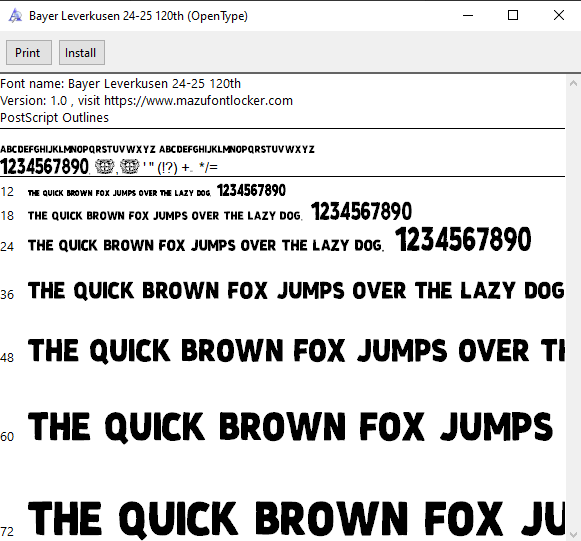The width and height of the screenshot is (581, 541).
Task: Close the font viewer window
Action: click(x=558, y=16)
